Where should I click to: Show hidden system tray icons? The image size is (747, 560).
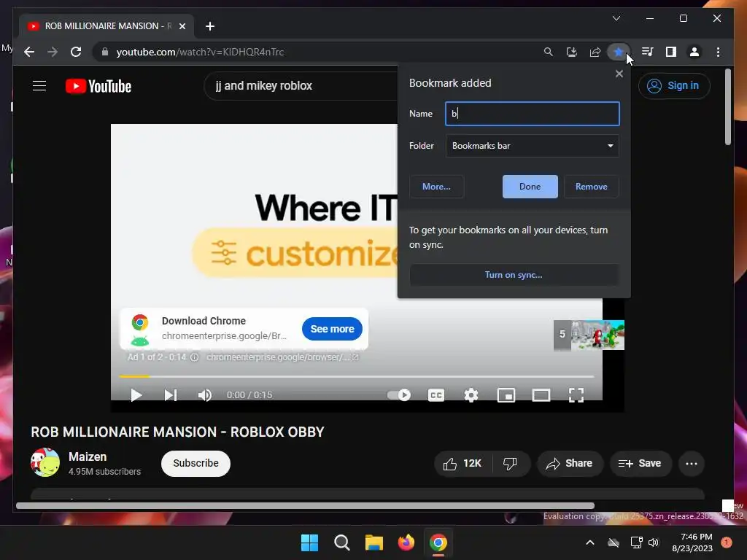(x=589, y=542)
